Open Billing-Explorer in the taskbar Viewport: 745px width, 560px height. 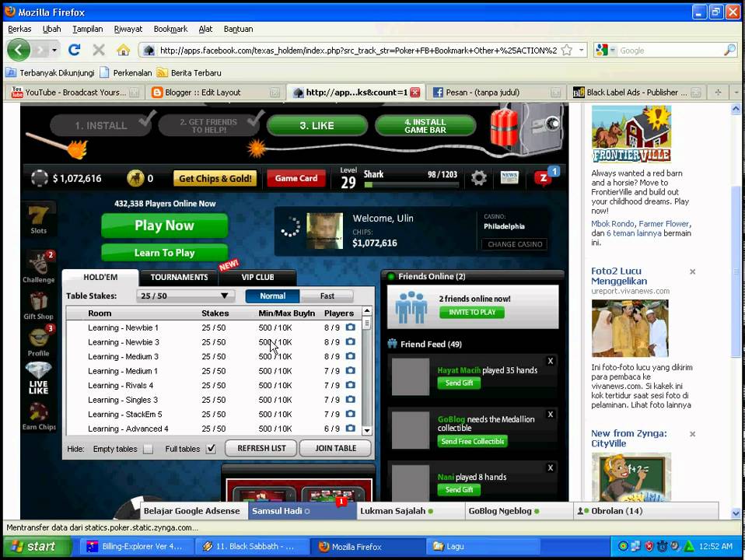pos(136,547)
